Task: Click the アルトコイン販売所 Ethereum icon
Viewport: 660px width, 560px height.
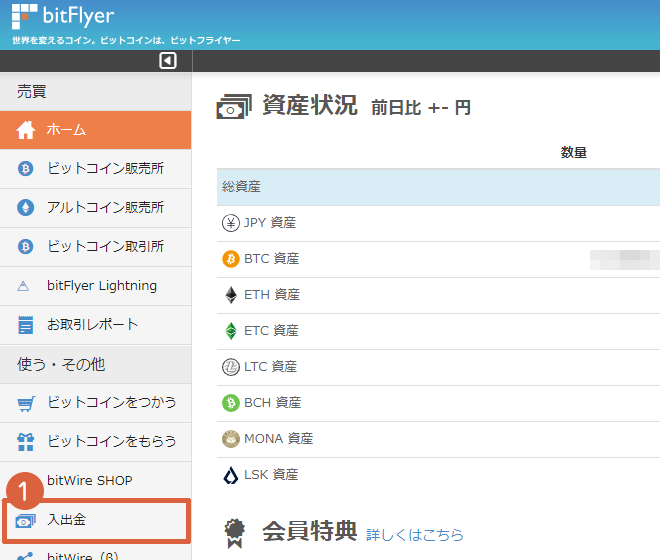Action: [26, 208]
